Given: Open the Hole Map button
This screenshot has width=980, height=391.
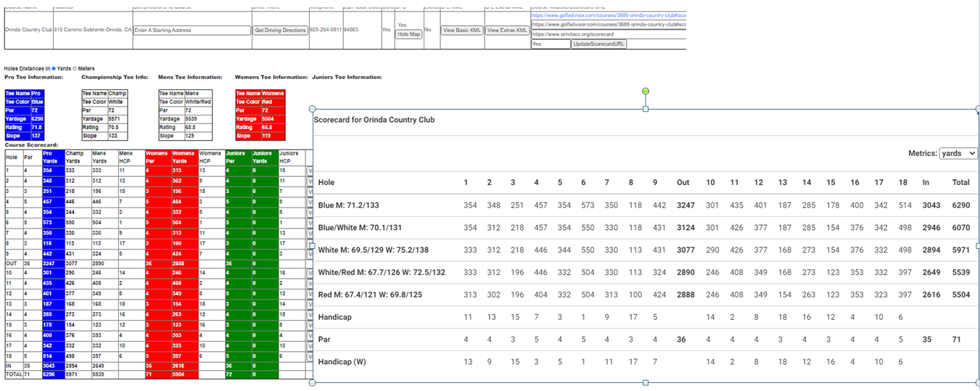Looking at the screenshot, I should 408,34.
